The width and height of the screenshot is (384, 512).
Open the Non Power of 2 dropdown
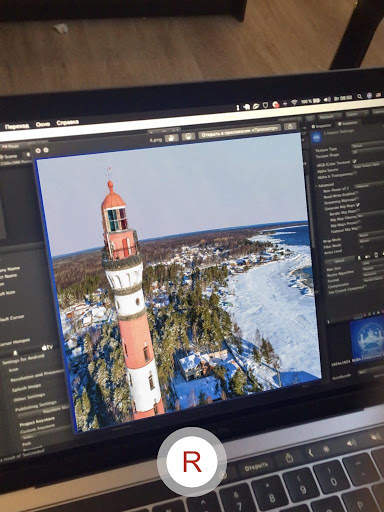369,185
